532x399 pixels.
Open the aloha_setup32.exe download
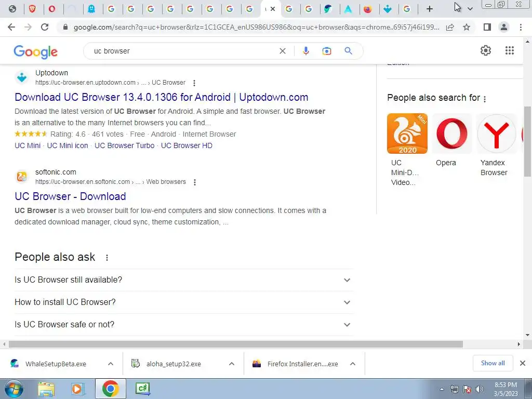point(168,364)
